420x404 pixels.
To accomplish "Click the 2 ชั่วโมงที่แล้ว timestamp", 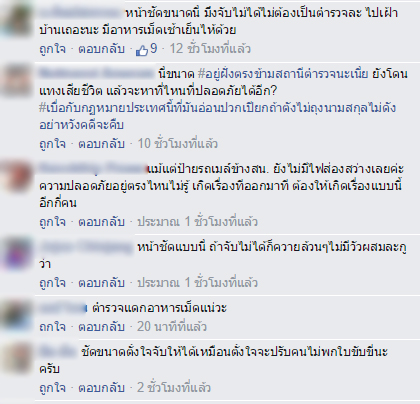I will 174,388.
